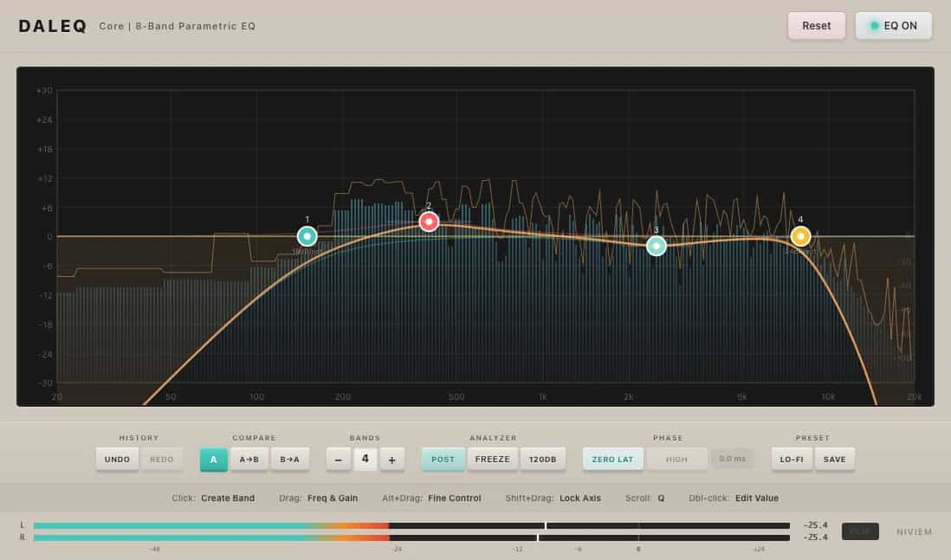The height and width of the screenshot is (560, 951).
Task: Save the current preset
Action: 835,460
